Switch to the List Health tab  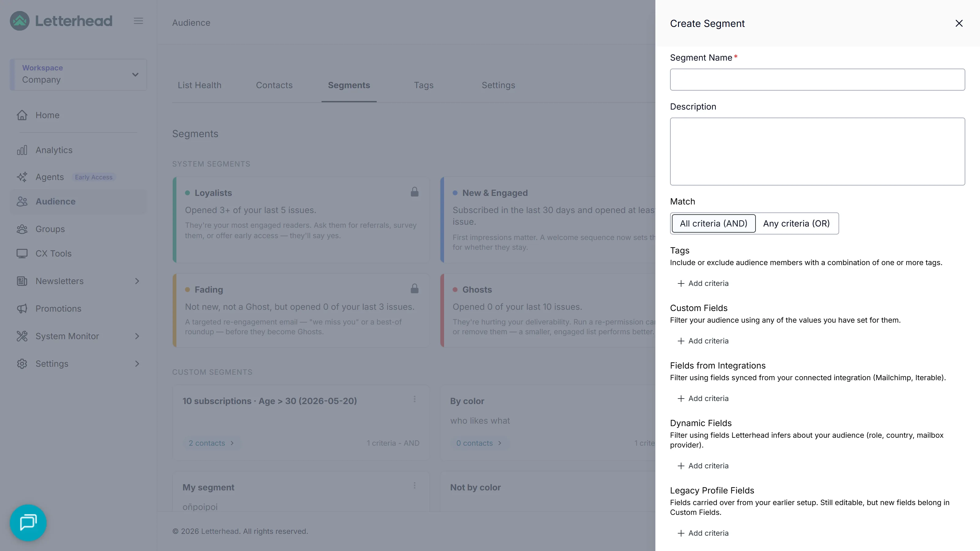[199, 85]
